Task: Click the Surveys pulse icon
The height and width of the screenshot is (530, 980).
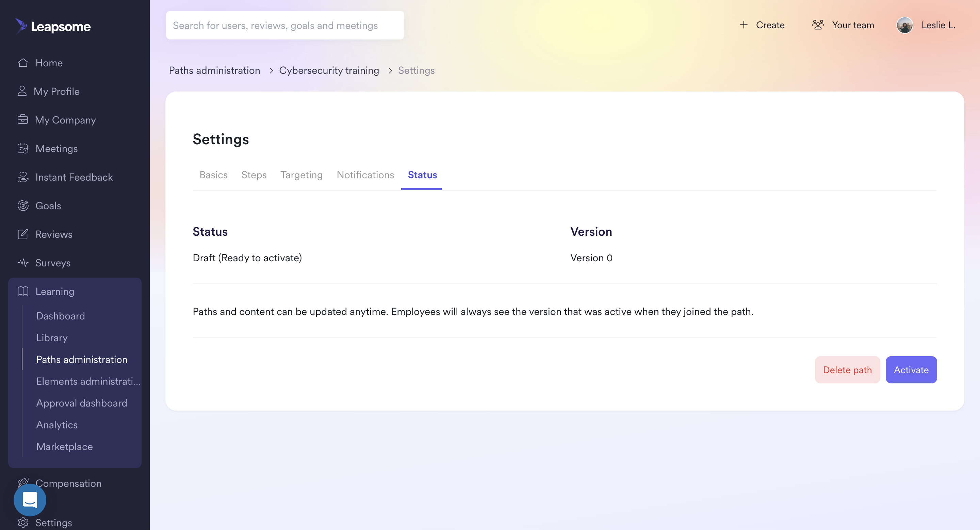Action: (23, 262)
